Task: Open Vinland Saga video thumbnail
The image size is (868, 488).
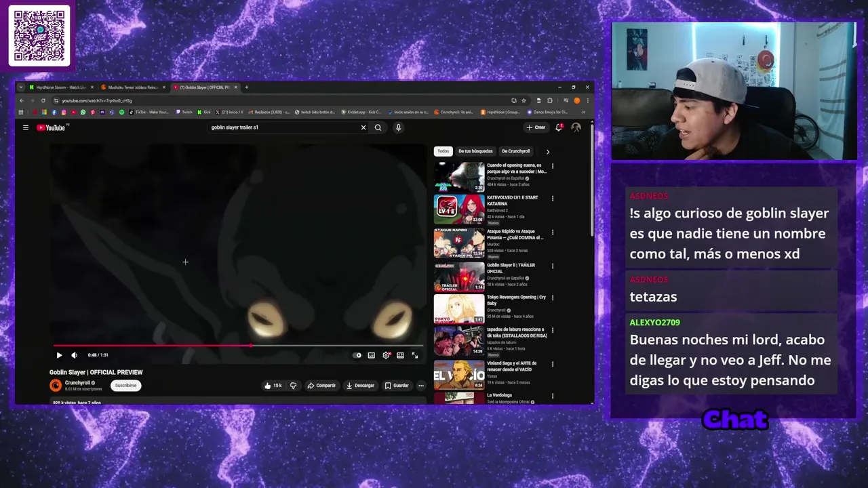Action: (x=459, y=375)
